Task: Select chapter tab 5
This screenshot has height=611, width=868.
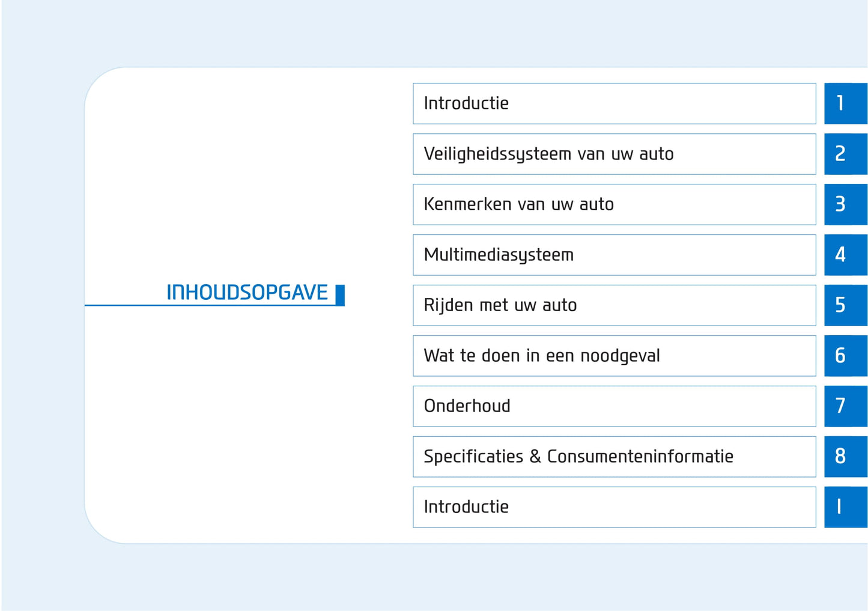Action: pos(845,305)
